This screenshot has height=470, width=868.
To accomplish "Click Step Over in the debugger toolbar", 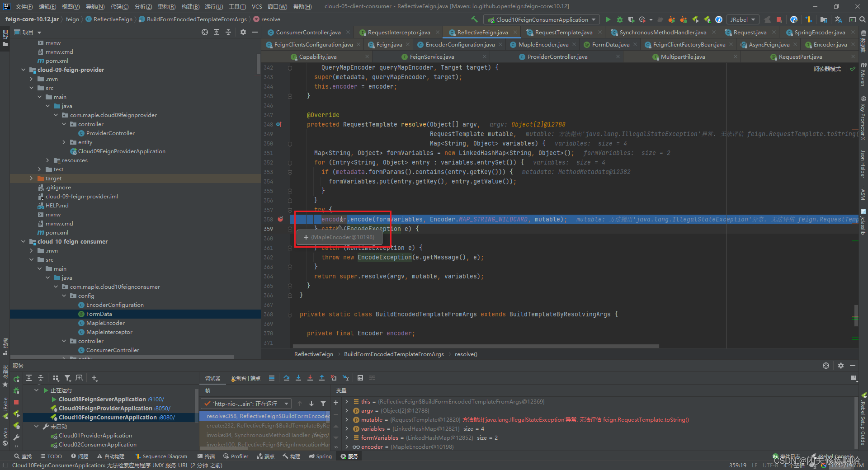I will coord(287,378).
